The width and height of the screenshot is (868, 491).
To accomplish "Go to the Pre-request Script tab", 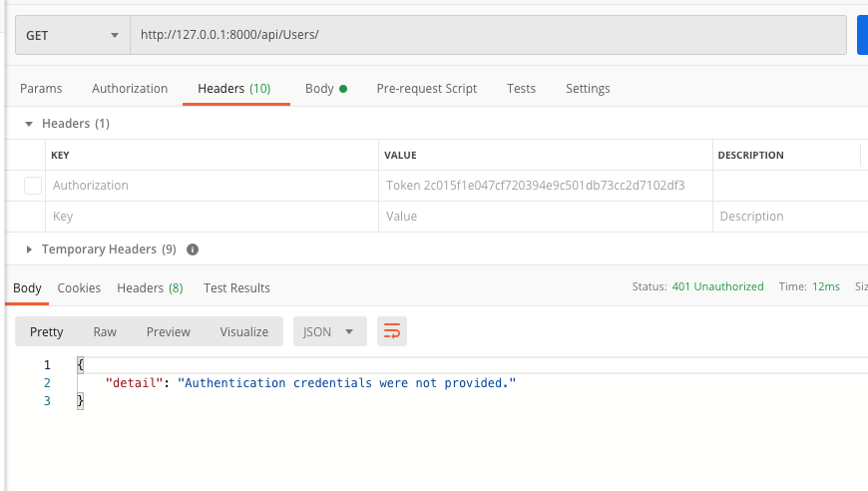I will [427, 89].
